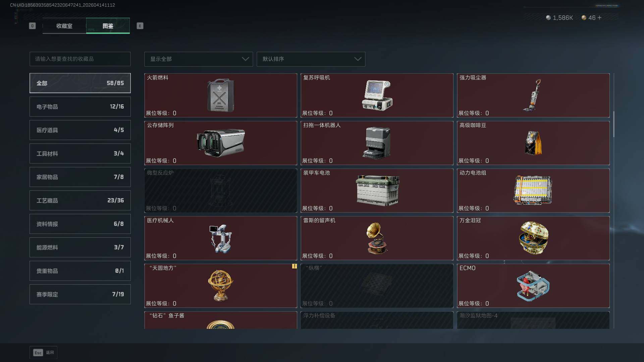The height and width of the screenshot is (362, 644).
Task: Click the collection list vertical scrollbar
Action: click(614, 124)
